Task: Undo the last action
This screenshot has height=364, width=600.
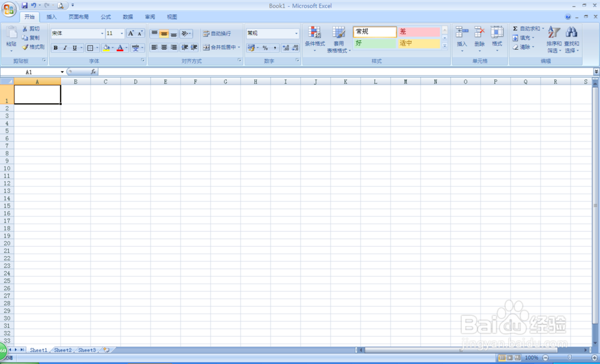Action: [x=34, y=5]
